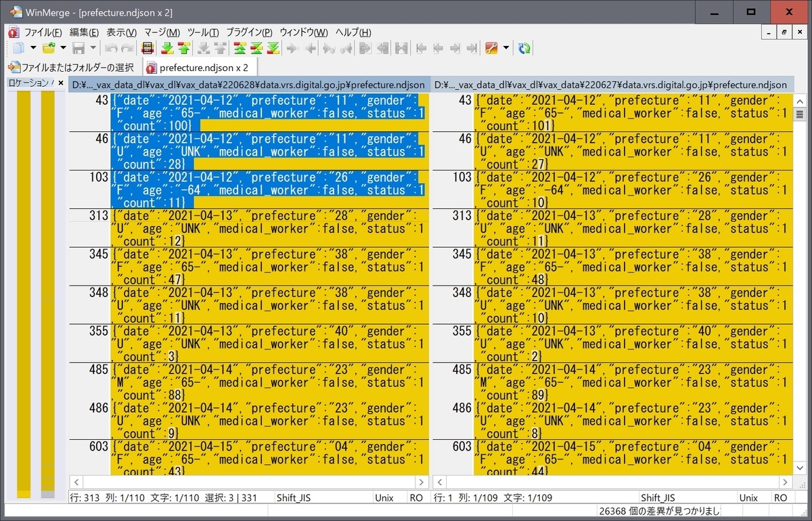The image size is (812, 521).
Task: Click the left pane horizontal scroll left arrow
Action: pyautogui.click(x=76, y=482)
